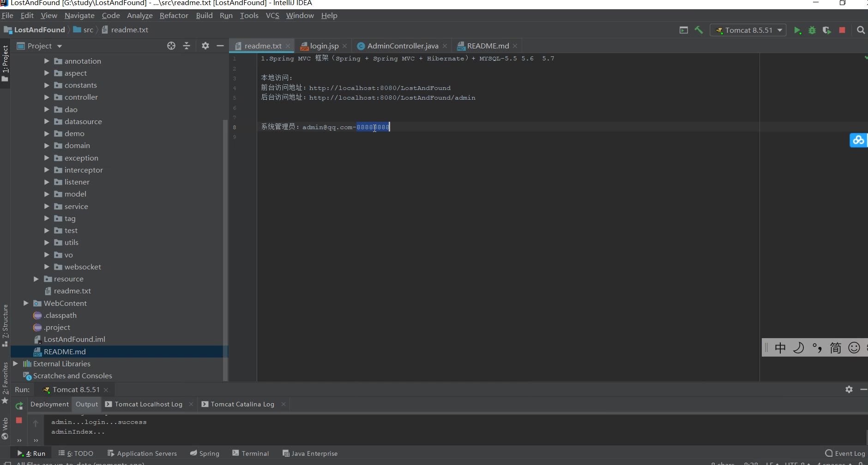Expand External Libraries node

point(16,364)
